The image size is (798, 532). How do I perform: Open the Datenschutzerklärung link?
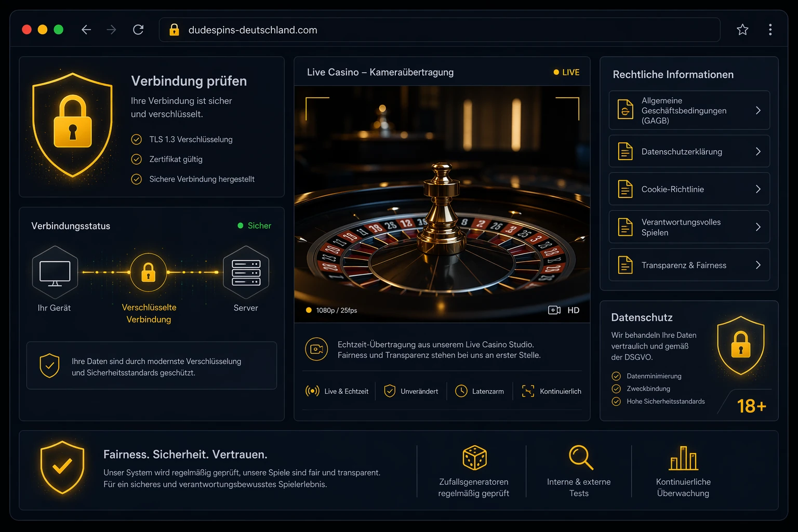tap(689, 151)
